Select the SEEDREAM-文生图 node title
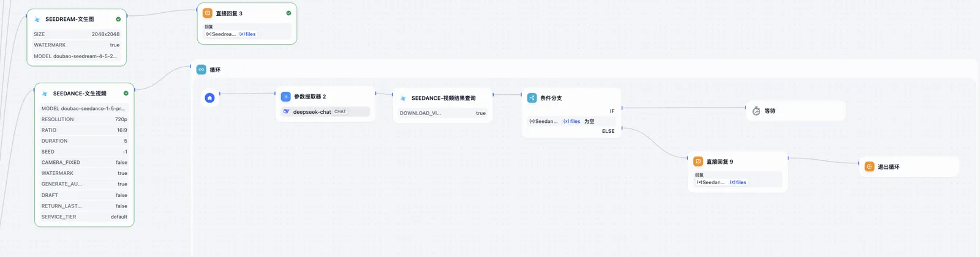The width and height of the screenshot is (980, 257). tap(70, 20)
